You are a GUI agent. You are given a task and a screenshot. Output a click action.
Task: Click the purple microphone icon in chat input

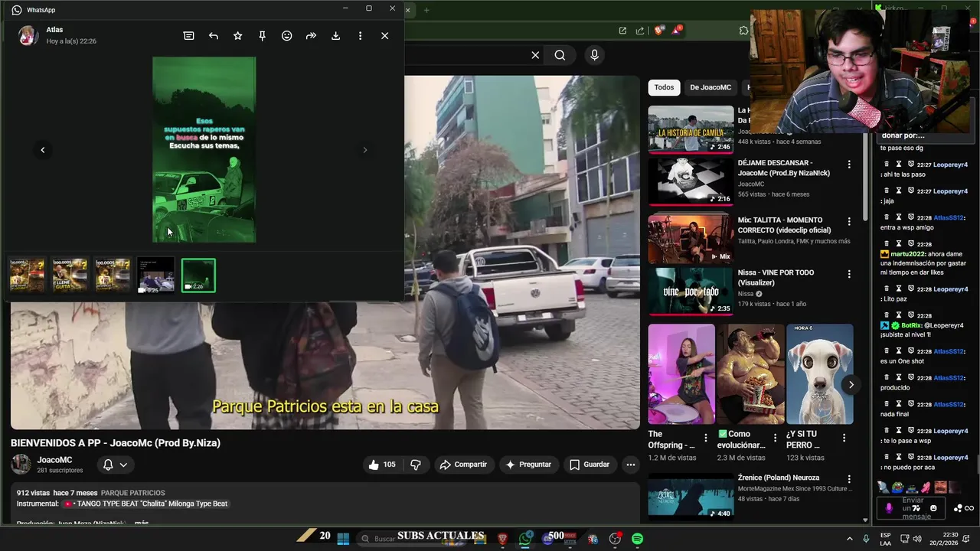[889, 508]
